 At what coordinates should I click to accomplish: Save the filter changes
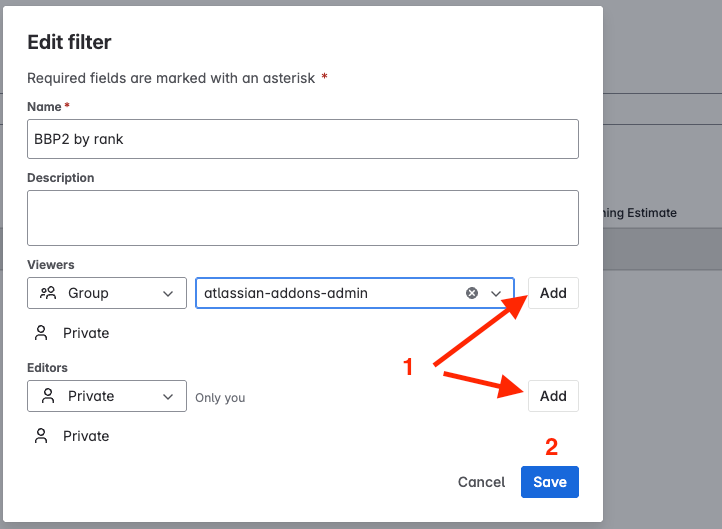[x=550, y=482]
